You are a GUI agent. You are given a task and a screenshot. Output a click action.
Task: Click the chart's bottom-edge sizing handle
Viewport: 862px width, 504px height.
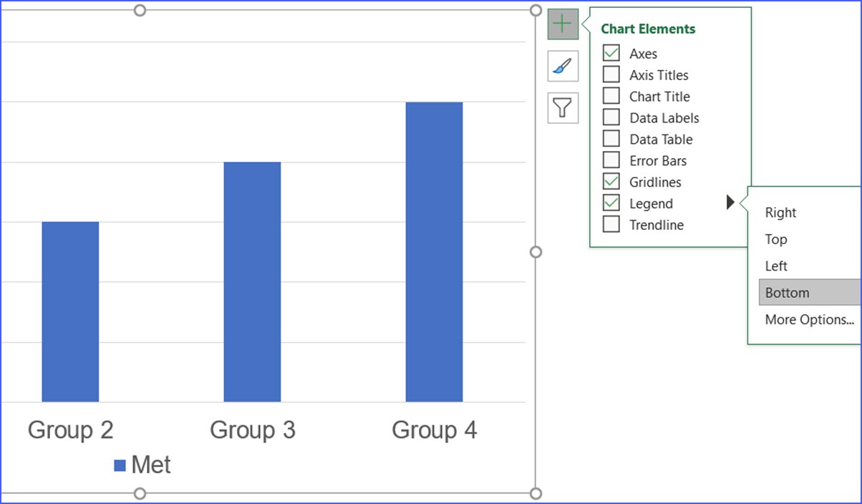pyautogui.click(x=140, y=493)
